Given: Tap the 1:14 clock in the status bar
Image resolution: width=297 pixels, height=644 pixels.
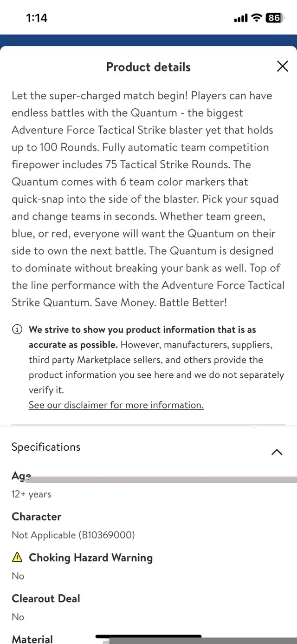Looking at the screenshot, I should 37,18.
